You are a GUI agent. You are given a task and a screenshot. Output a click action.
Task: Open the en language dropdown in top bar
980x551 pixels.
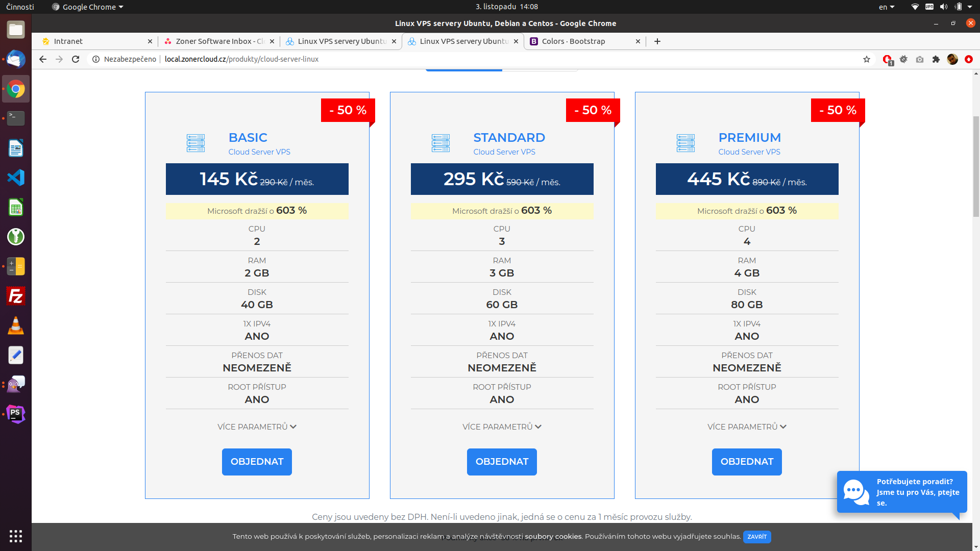tap(886, 7)
